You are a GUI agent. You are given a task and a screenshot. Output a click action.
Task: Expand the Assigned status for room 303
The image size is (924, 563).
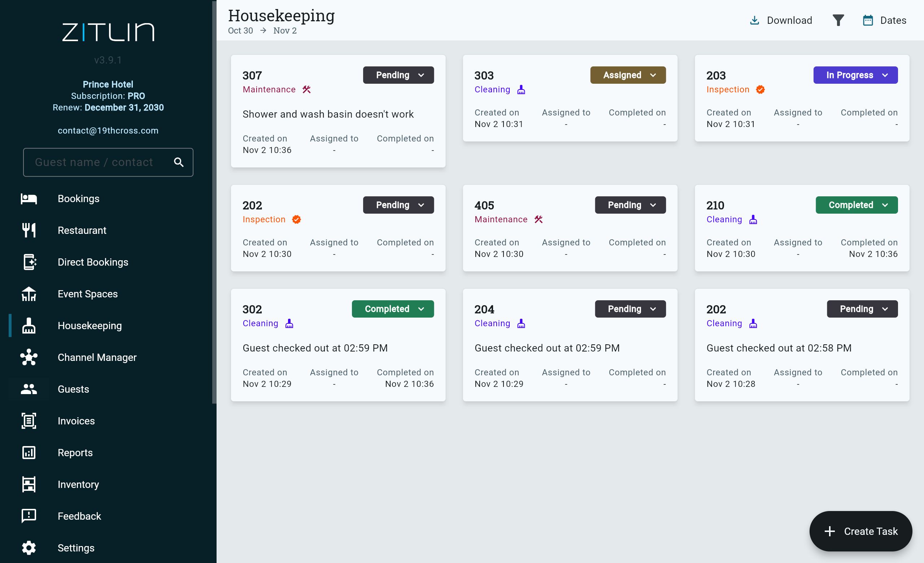628,75
